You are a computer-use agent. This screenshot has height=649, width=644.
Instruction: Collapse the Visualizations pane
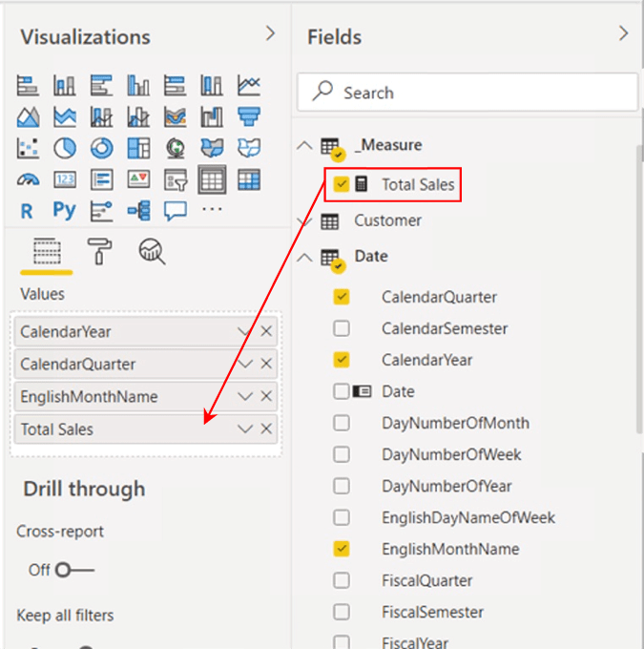270,34
